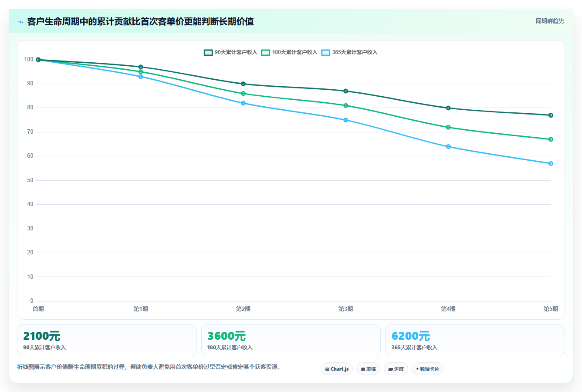Click the green 180天 legend swatch

coord(266,52)
